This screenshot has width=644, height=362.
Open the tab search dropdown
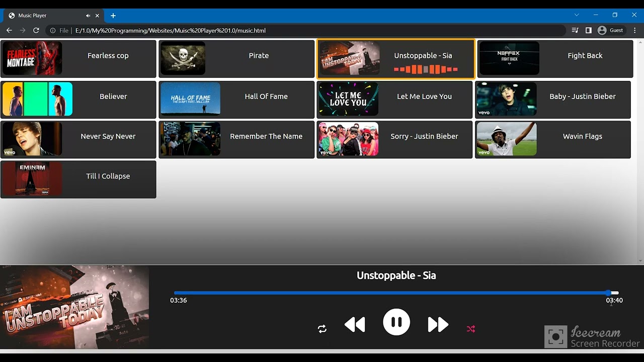tap(577, 15)
